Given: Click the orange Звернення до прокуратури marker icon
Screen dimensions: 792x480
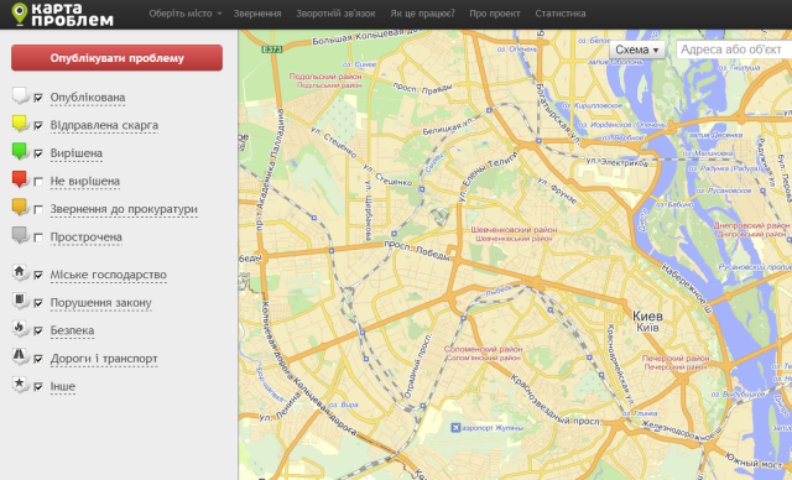Looking at the screenshot, I should pyautogui.click(x=20, y=207).
